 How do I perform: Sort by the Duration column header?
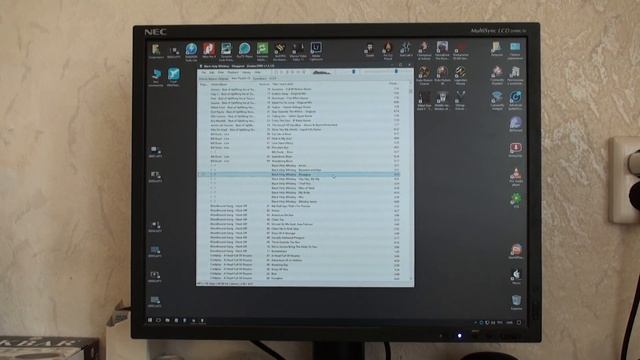tap(393, 84)
